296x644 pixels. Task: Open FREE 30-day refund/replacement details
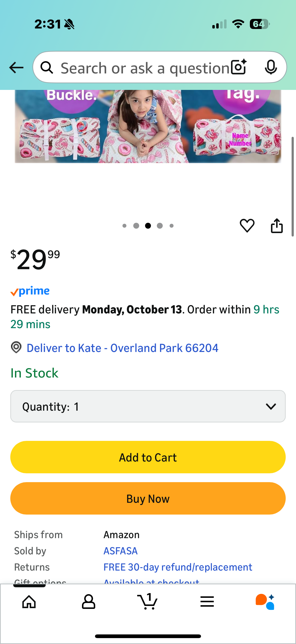point(178,567)
